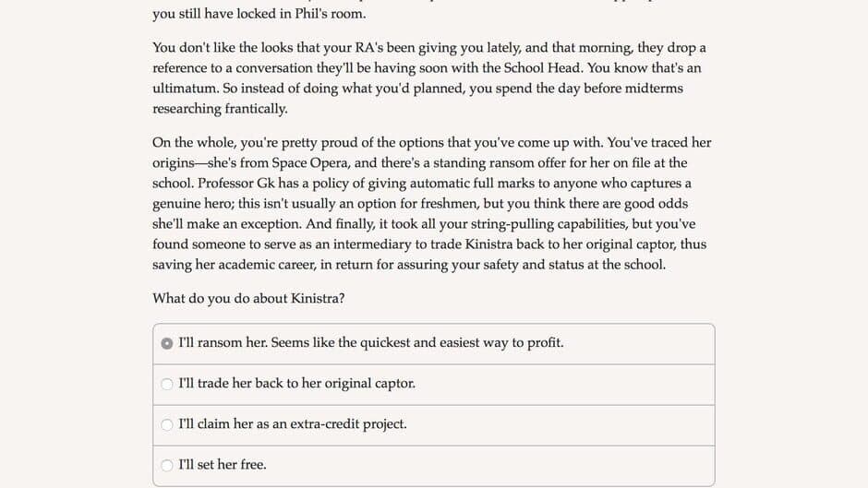The height and width of the screenshot is (488, 868).
Task: Click the words "researching frantically"
Action: 220,109
